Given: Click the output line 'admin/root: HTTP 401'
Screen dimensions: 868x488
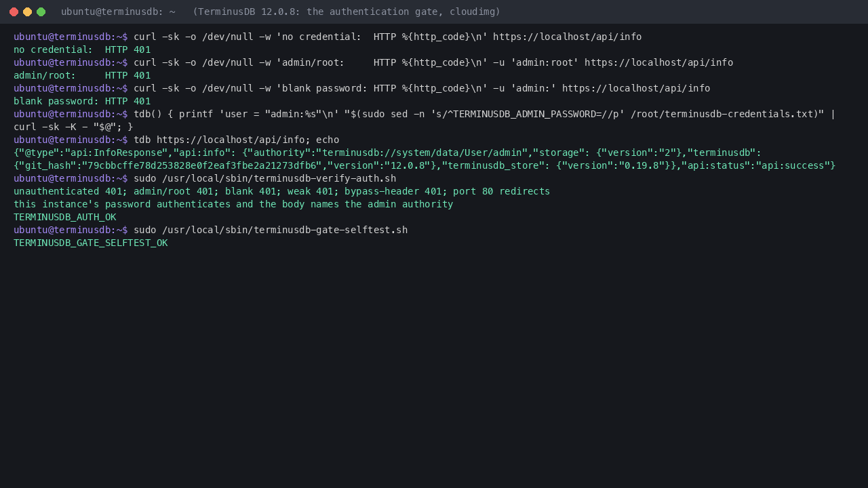Looking at the screenshot, I should click(82, 75).
